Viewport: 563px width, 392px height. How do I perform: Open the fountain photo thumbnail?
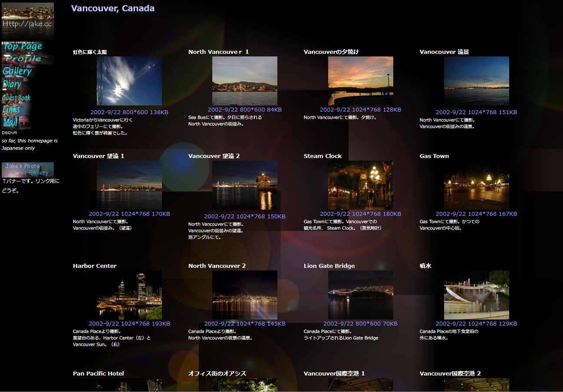pos(476,295)
